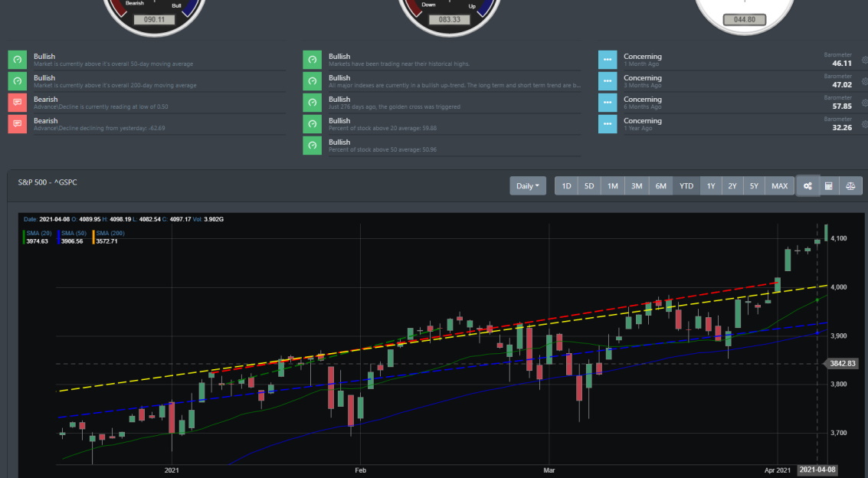Click ellipsis icon for Concerning 1 Month Ago
868x478 pixels.
tap(608, 60)
